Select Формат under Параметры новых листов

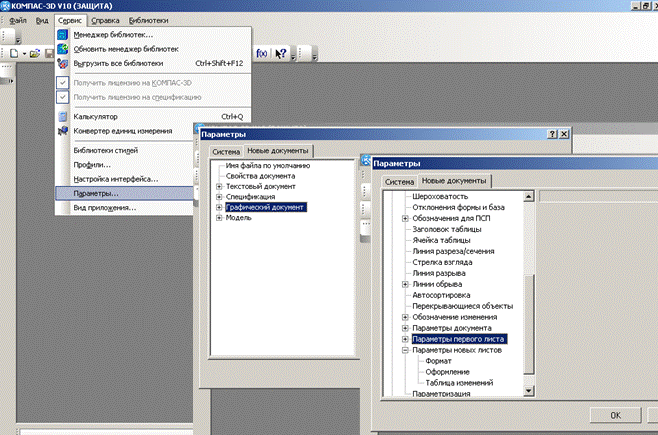click(x=438, y=361)
